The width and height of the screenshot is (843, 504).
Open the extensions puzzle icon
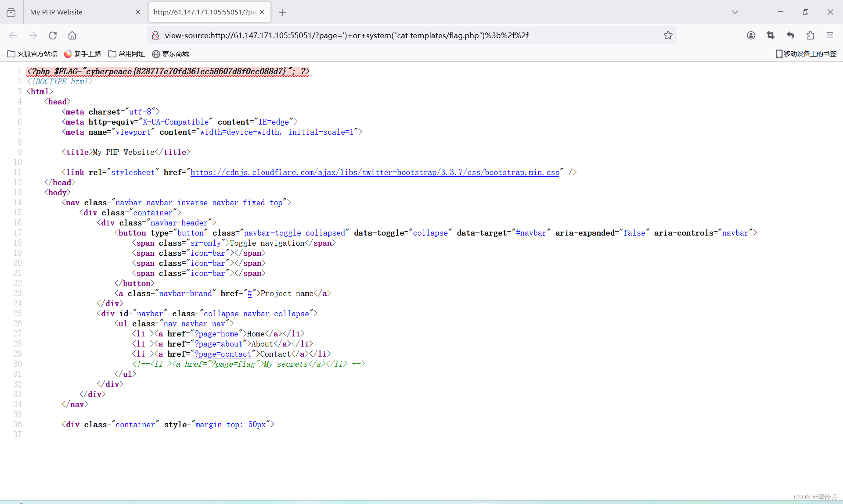[x=810, y=36]
